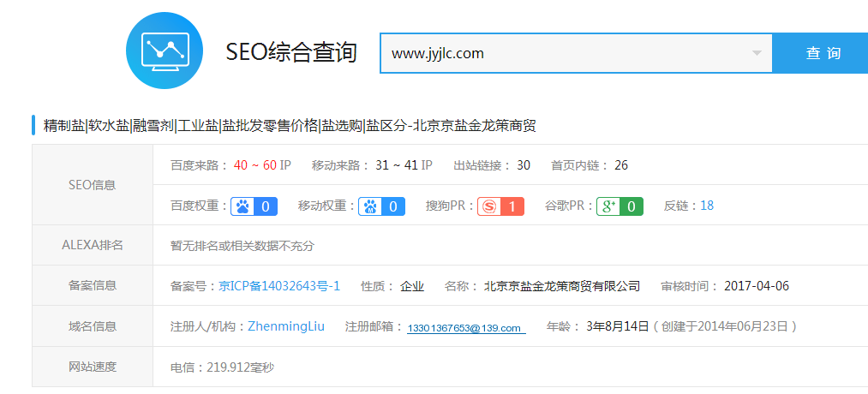Select the SEO信息 row label
The height and width of the screenshot is (394, 868).
(92, 185)
